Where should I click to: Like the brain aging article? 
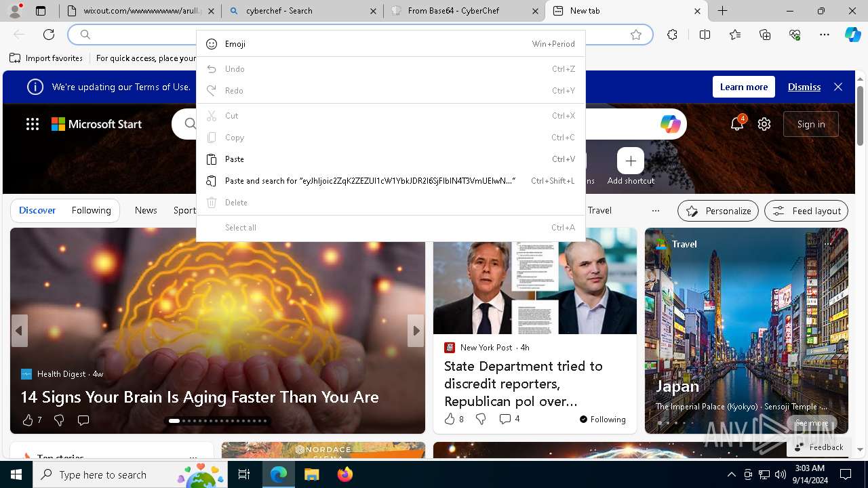tap(28, 420)
